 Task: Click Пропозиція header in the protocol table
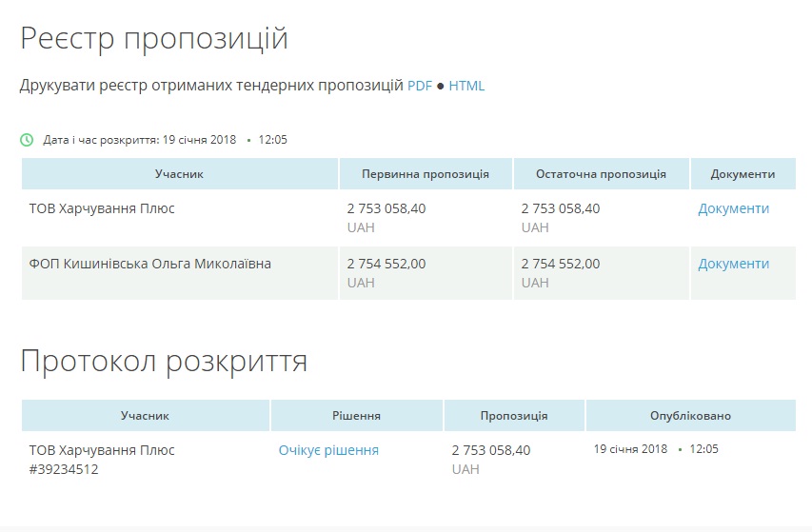pyautogui.click(x=514, y=416)
